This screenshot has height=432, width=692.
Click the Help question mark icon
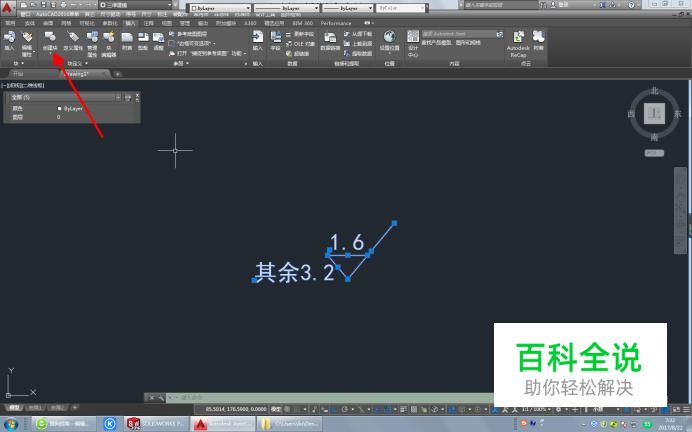(632, 5)
